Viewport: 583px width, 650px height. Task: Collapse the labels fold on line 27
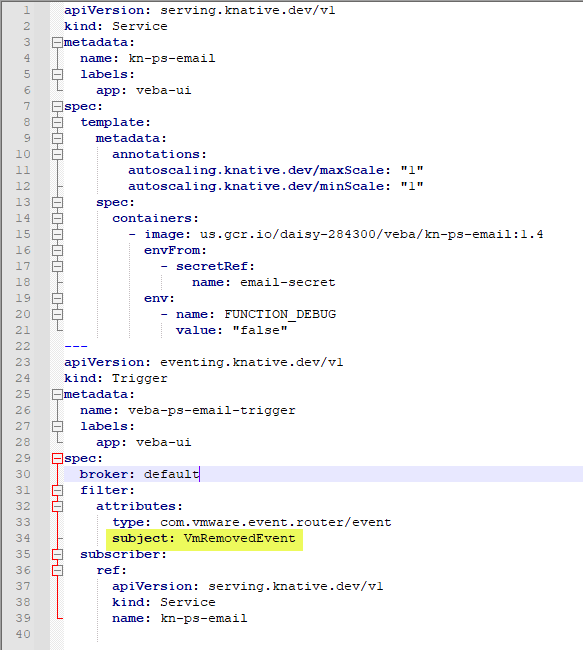point(58,427)
